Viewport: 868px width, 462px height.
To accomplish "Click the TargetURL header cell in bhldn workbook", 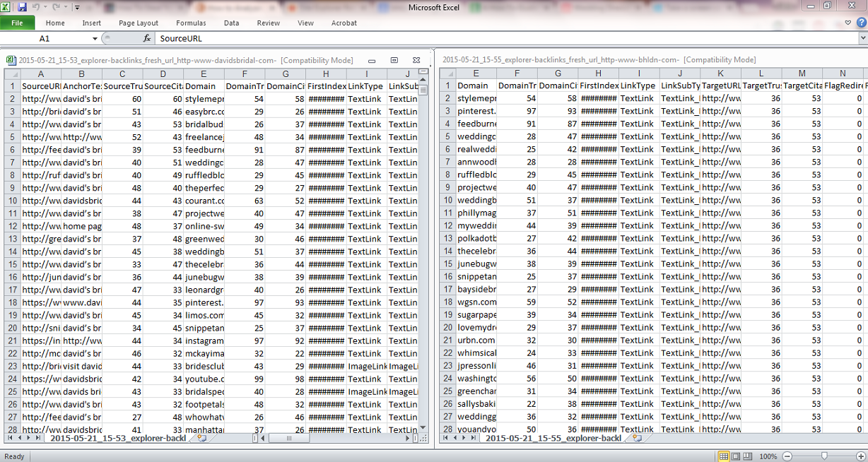I will [720, 86].
